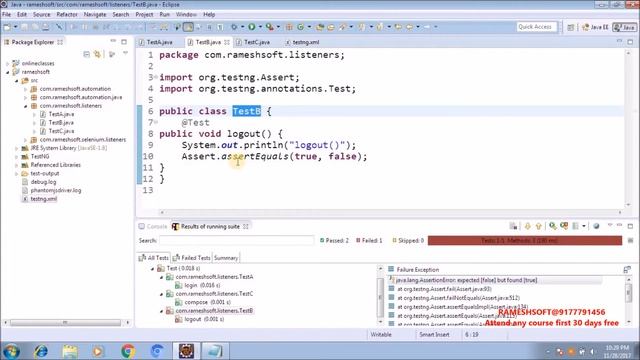The height and width of the screenshot is (360, 640).
Task: Click the editor vertical scrollbar
Action: 629,129
